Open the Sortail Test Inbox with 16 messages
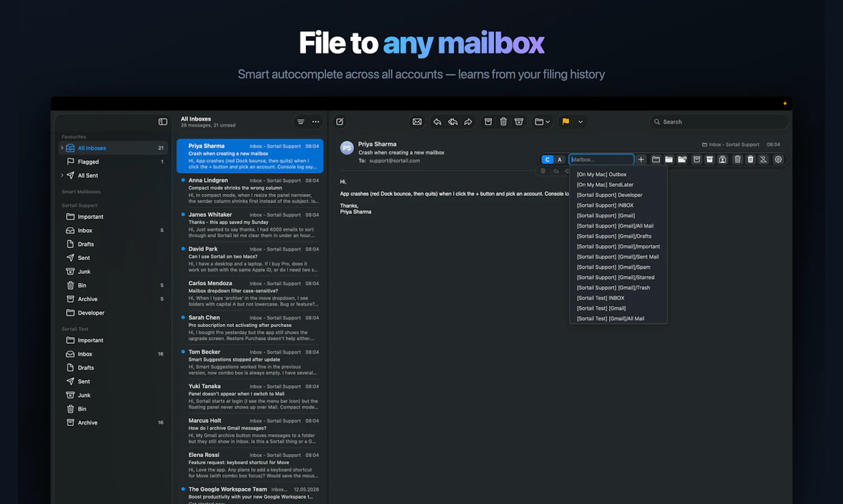 113,354
